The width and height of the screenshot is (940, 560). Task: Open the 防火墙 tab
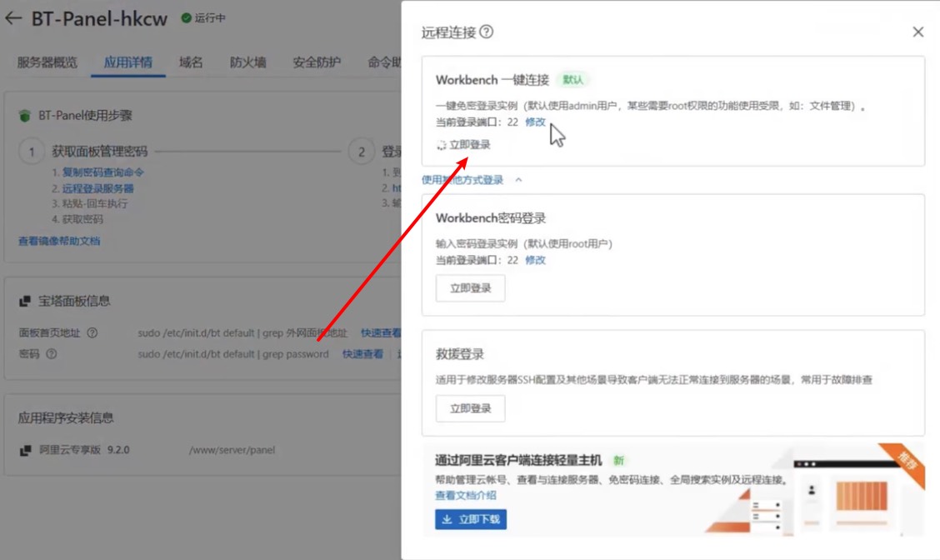(247, 62)
